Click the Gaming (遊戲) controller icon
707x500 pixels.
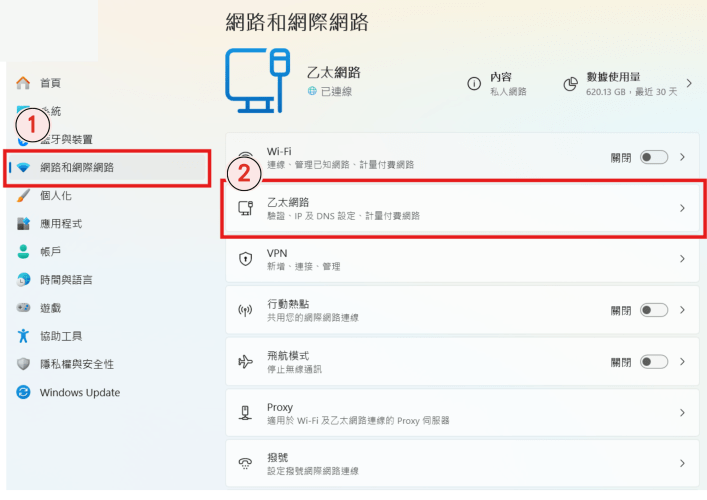point(23,308)
